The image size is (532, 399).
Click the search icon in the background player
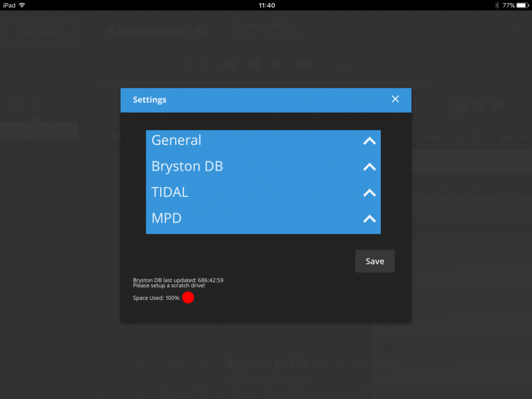coord(517,30)
